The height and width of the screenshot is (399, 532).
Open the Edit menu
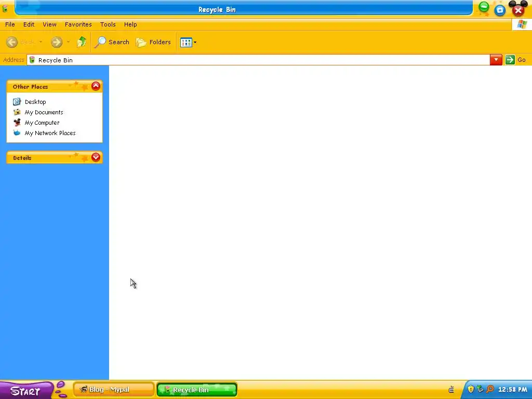pos(29,24)
